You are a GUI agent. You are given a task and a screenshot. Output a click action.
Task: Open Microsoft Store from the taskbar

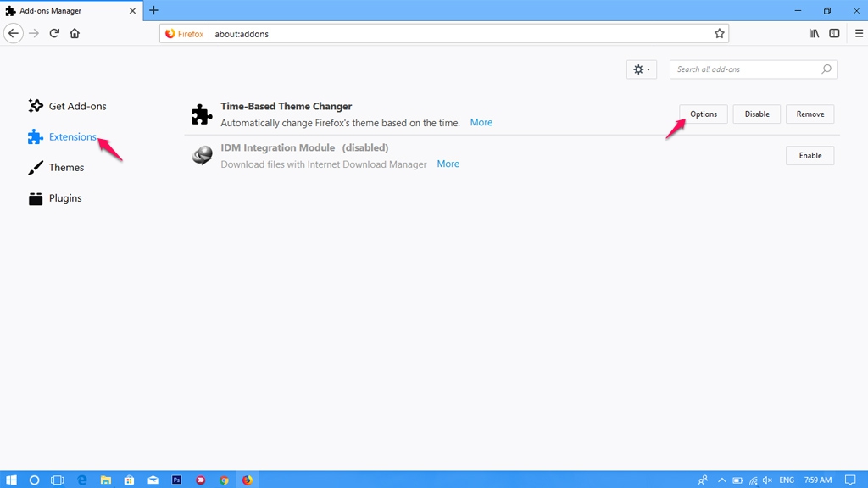coord(129,480)
